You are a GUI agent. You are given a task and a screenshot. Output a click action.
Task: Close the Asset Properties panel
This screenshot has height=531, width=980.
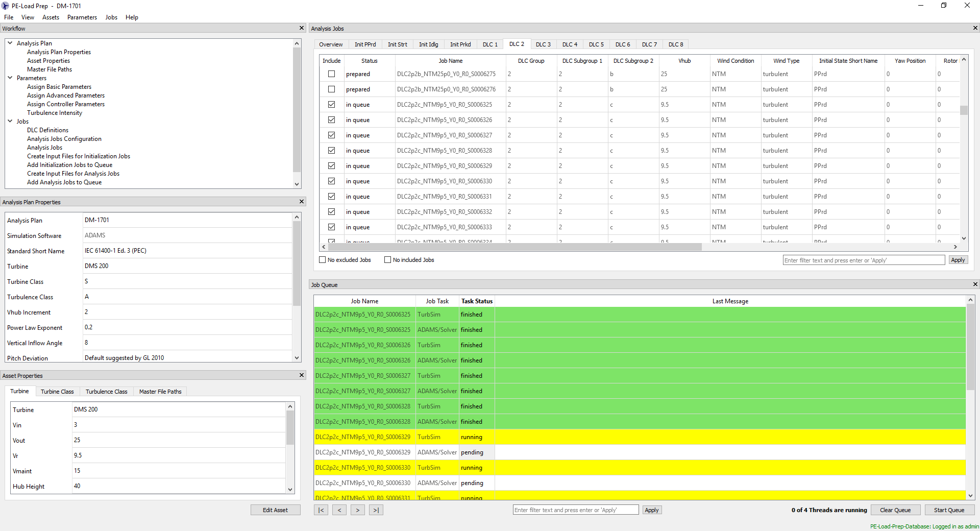tap(302, 375)
